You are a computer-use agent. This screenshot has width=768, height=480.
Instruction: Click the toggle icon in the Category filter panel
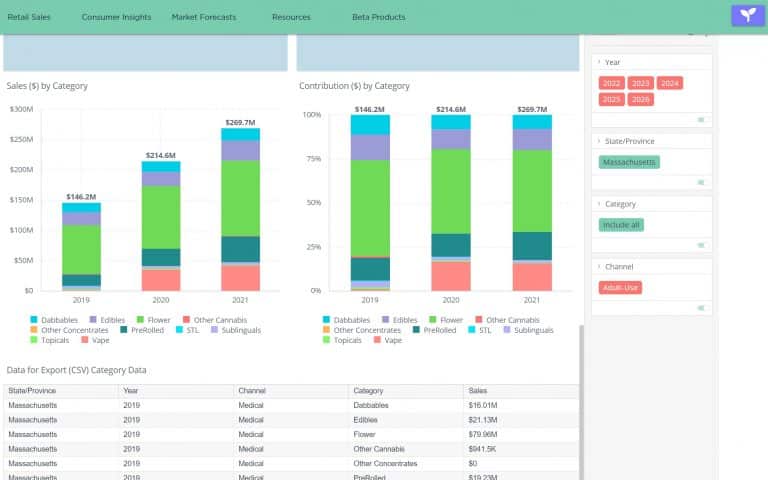[701, 245]
